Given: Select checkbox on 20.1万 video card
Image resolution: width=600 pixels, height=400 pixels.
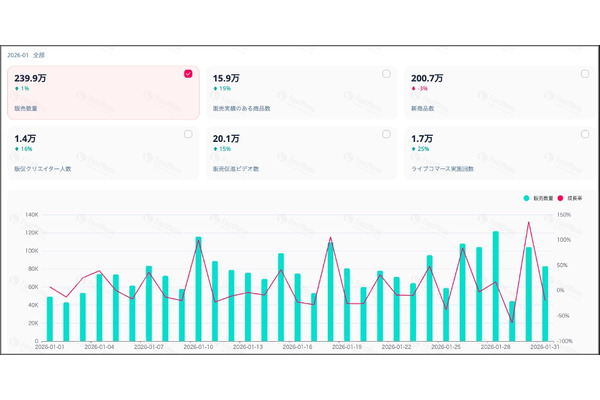Looking at the screenshot, I should [387, 134].
